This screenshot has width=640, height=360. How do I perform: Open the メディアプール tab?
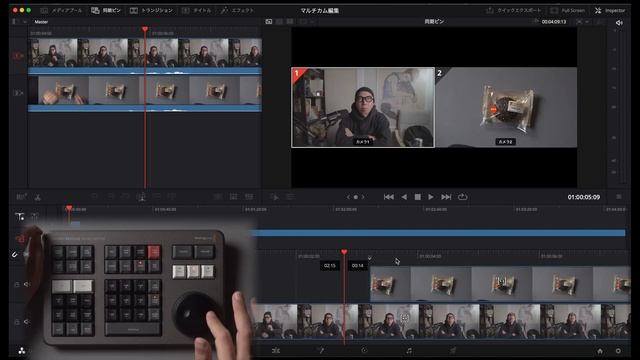(61, 10)
